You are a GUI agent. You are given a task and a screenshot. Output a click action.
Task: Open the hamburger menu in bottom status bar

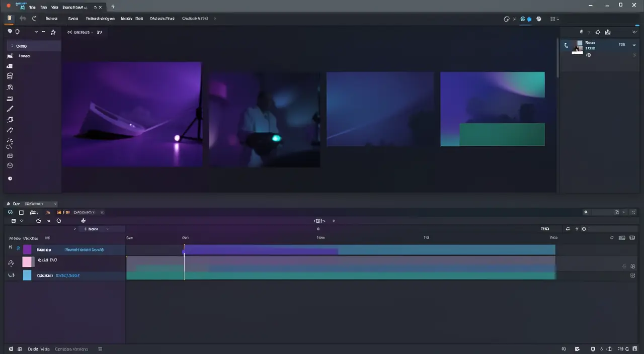[x=100, y=349]
